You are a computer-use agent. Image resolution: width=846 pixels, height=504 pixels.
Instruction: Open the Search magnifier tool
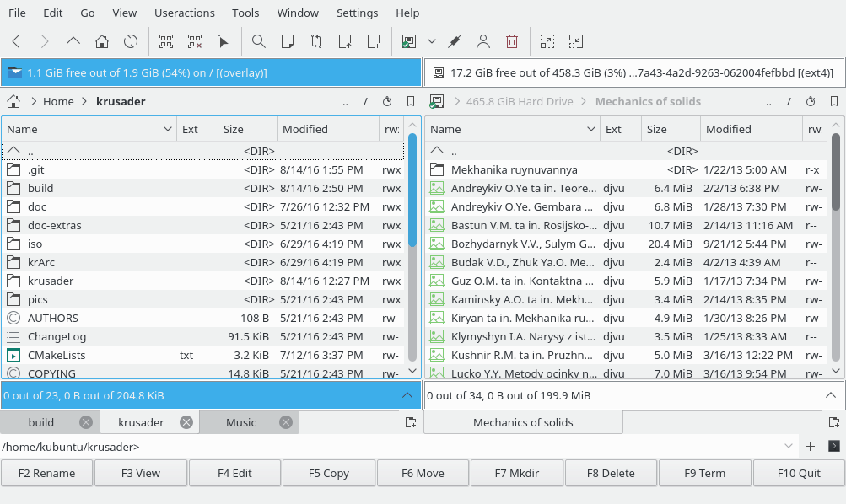coord(259,41)
